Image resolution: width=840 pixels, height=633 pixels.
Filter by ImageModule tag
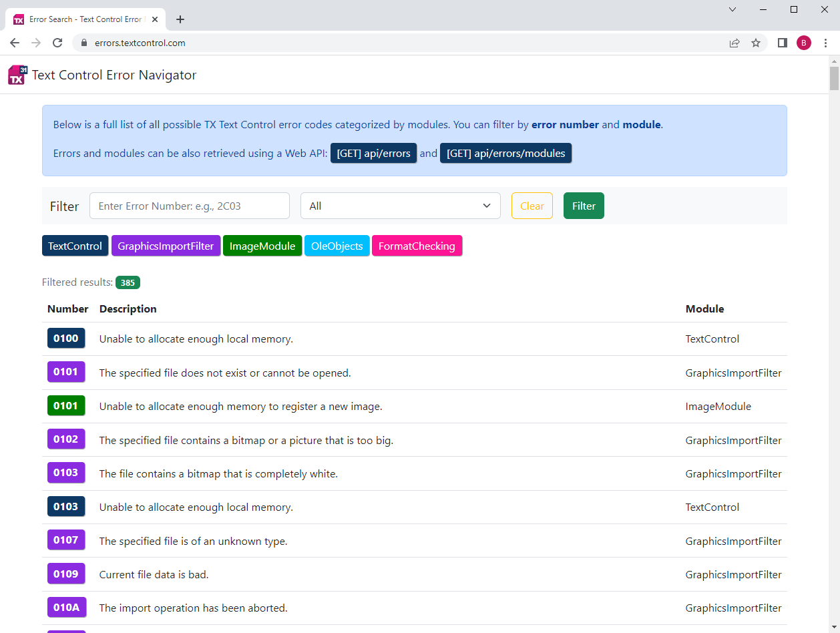[262, 246]
